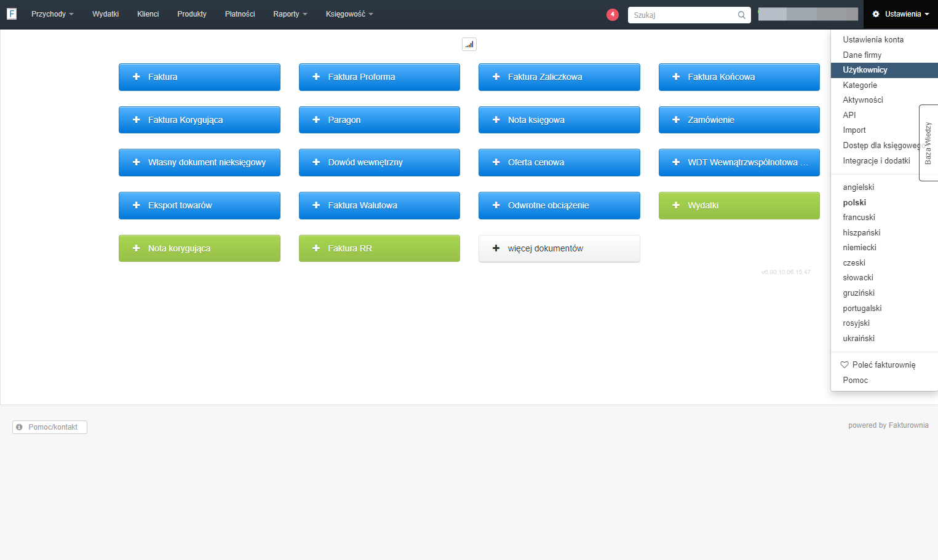Create a new Faktura
The image size is (938, 560).
pyautogui.click(x=199, y=77)
